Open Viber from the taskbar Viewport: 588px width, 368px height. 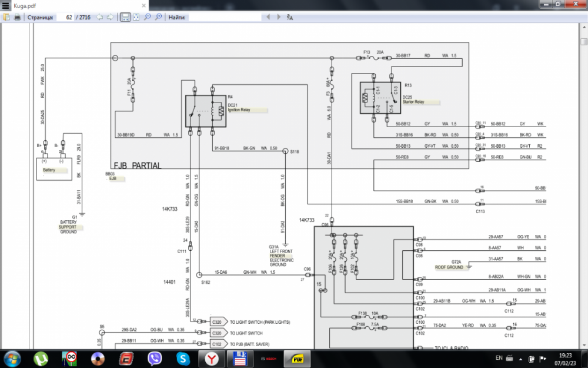[155, 359]
